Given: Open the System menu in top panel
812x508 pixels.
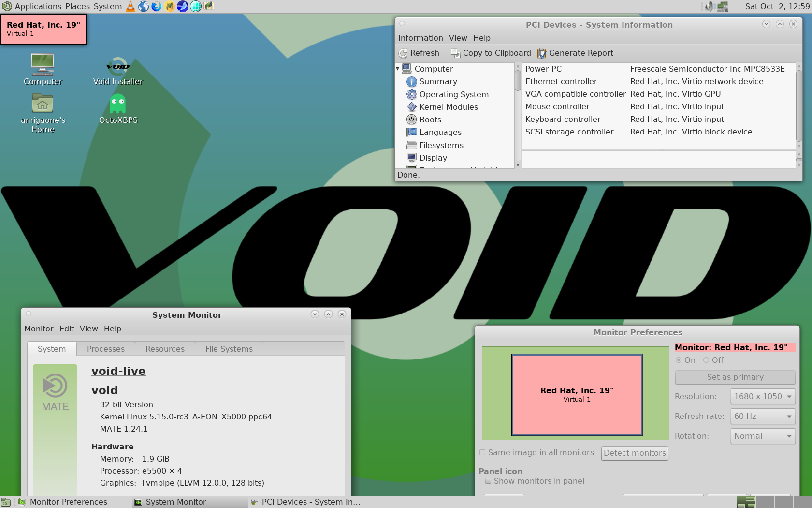Looking at the screenshot, I should [x=108, y=6].
